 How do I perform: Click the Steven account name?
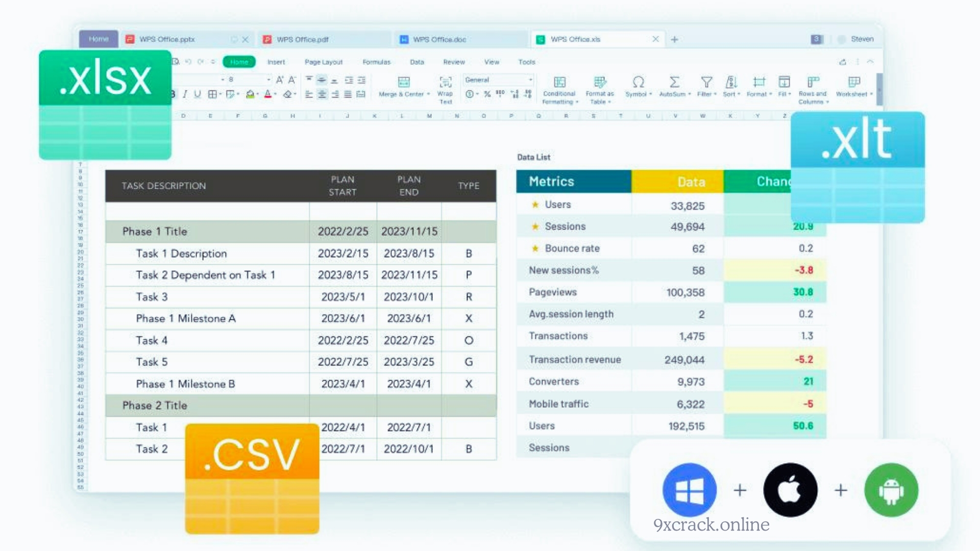click(862, 39)
